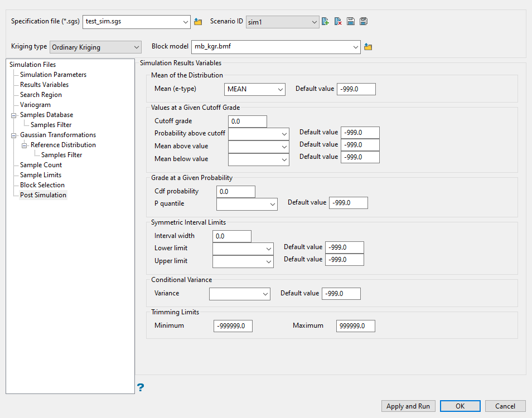Collapse the Gaussian Transformations tree node
This screenshot has height=418, width=532.
coord(14,135)
